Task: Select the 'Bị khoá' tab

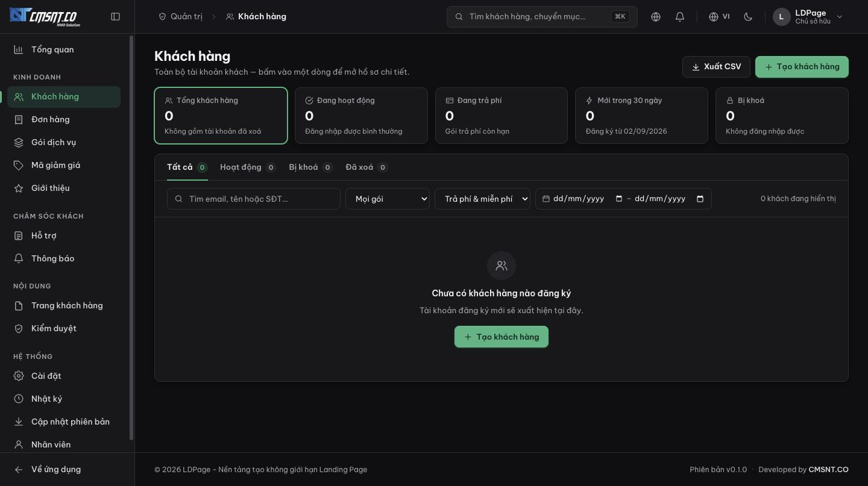Action: (310, 167)
